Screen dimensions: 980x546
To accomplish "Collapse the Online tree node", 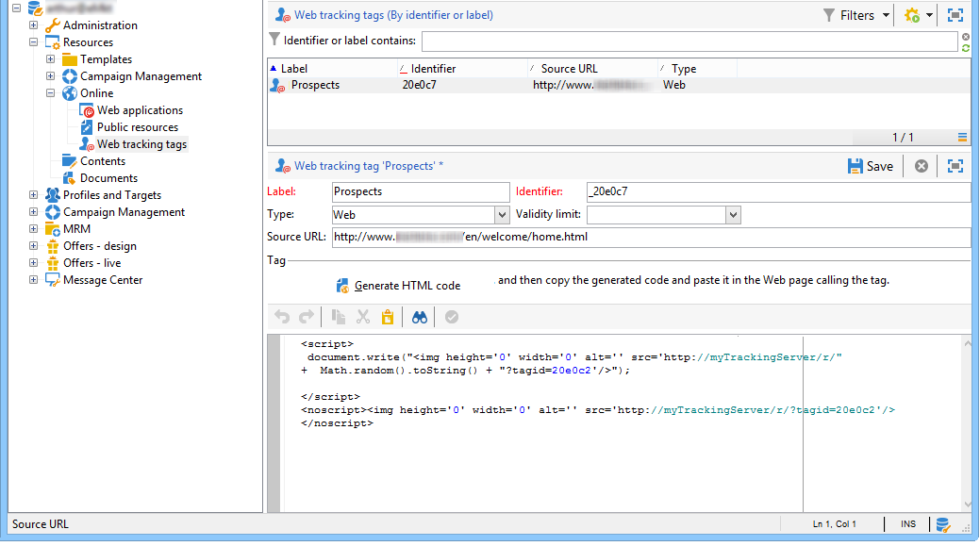I will pyautogui.click(x=51, y=93).
